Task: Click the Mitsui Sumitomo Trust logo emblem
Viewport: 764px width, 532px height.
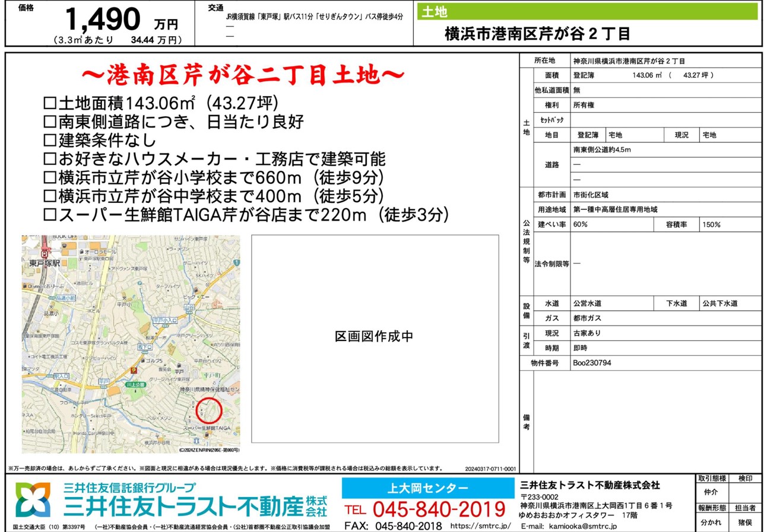Action: 33,500
